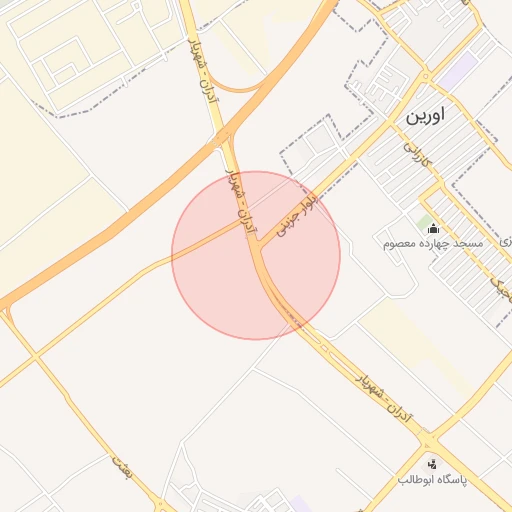Select the مسجد چهارده معصوم place label
Screen dimensions: 512x512
click(x=433, y=244)
